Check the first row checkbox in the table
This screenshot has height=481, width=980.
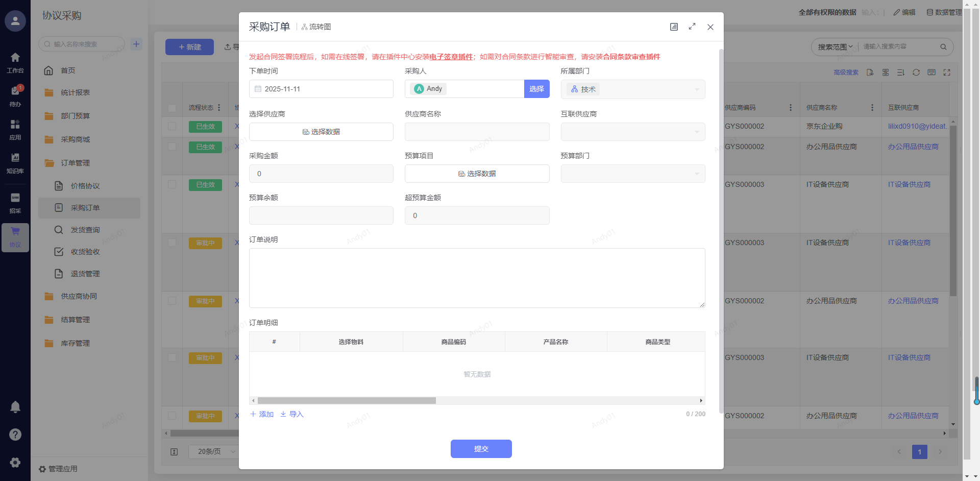pyautogui.click(x=172, y=126)
